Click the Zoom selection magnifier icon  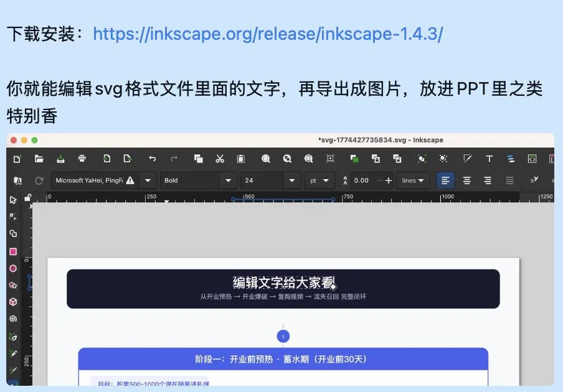(266, 159)
